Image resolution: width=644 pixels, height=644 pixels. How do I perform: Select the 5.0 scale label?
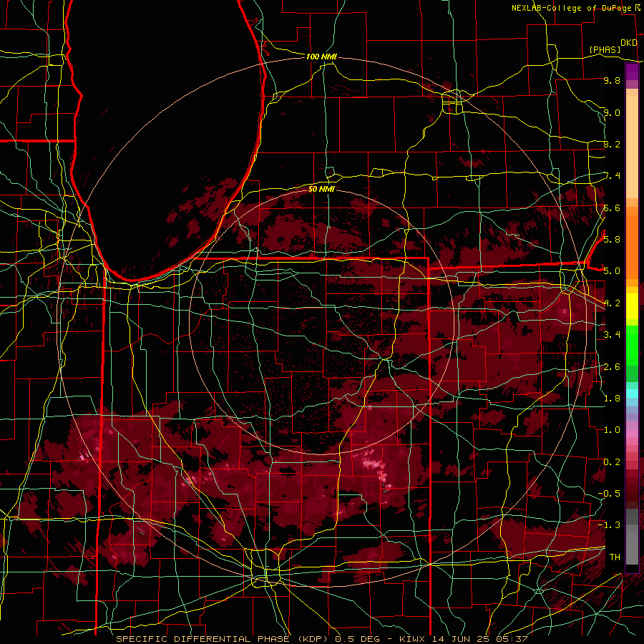pos(612,271)
